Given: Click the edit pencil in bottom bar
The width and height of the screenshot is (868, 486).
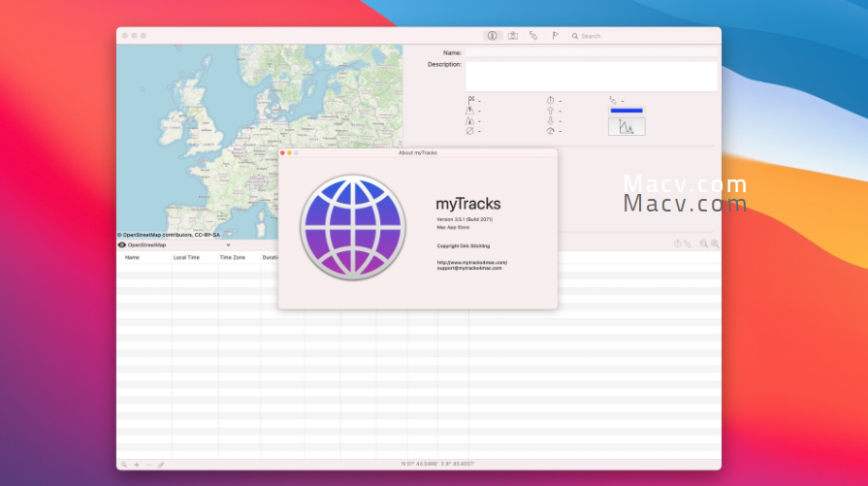Looking at the screenshot, I should point(161,465).
